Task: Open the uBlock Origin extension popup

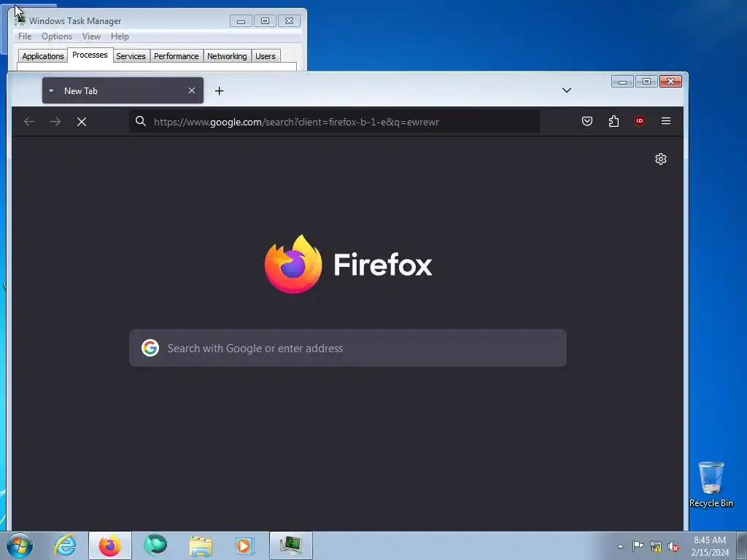Action: click(639, 122)
